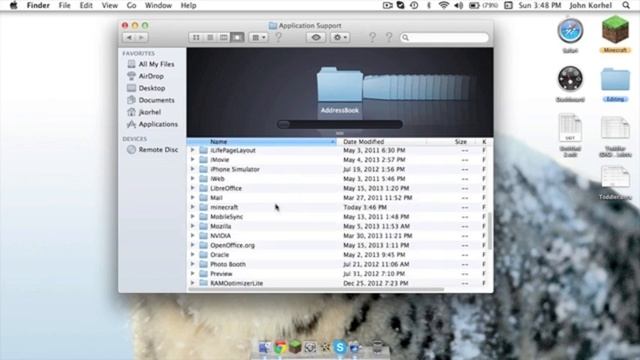Select the Oracle folder row

pyautogui.click(x=337, y=255)
